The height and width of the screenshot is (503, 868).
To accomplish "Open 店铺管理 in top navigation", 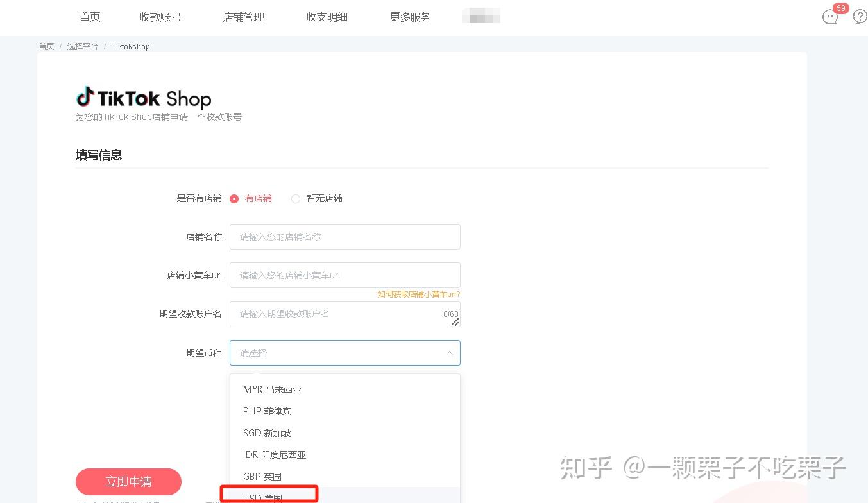I will [244, 17].
